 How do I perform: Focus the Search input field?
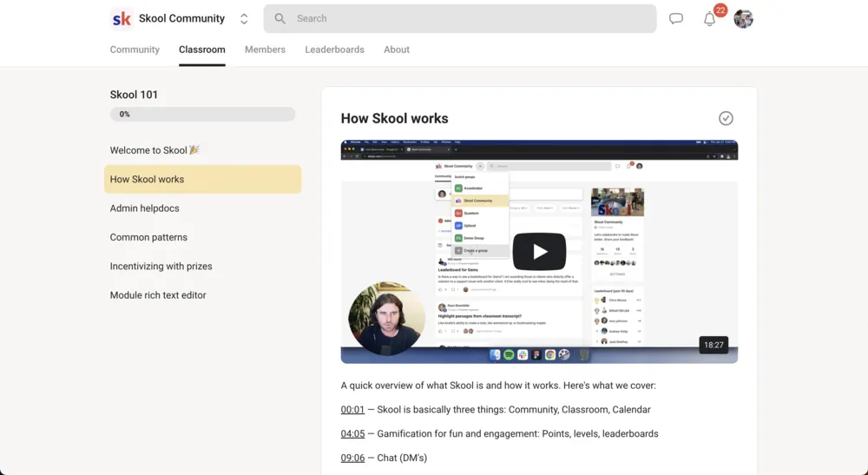(x=459, y=18)
